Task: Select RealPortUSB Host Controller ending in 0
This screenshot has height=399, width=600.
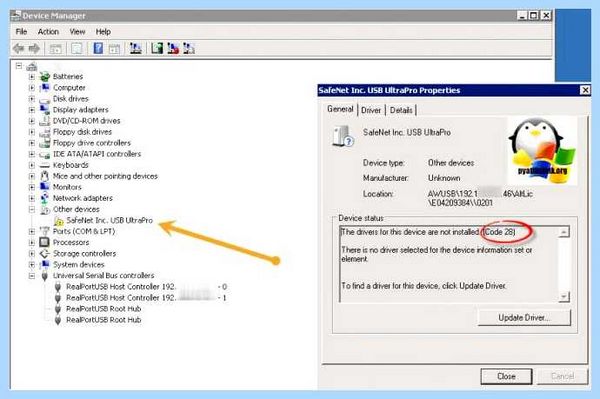Action: pos(147,287)
